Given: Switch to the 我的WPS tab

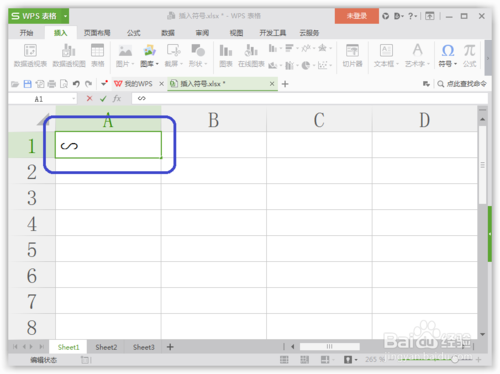Looking at the screenshot, I should point(133,84).
